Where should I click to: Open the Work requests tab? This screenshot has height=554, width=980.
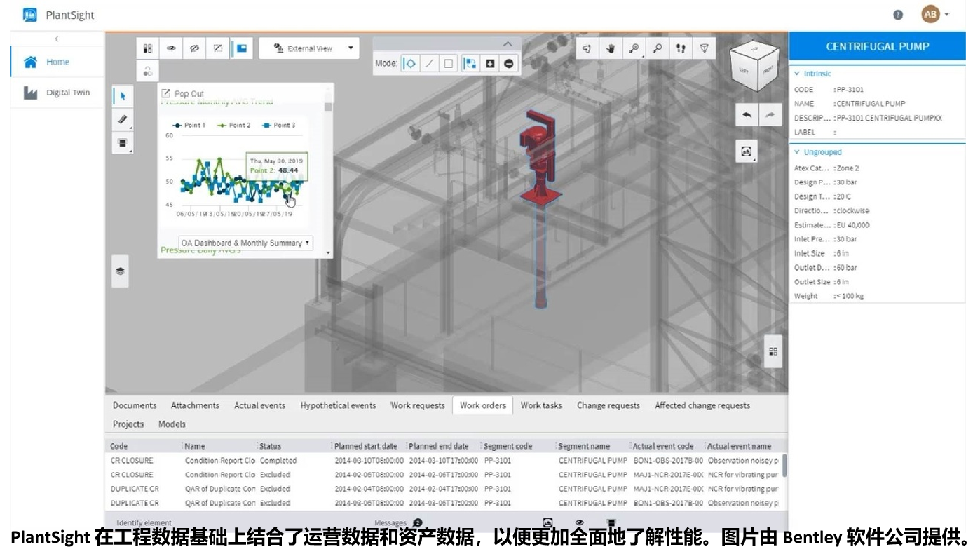(x=418, y=405)
